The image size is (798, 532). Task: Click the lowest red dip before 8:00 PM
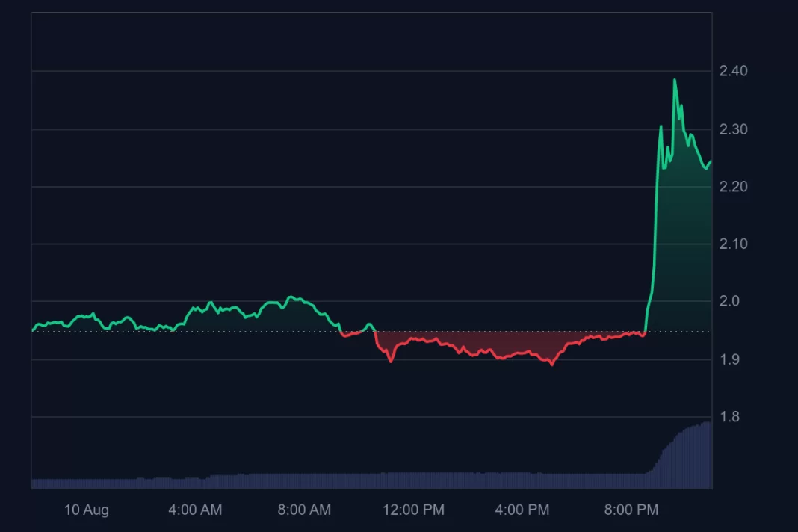[x=552, y=364]
